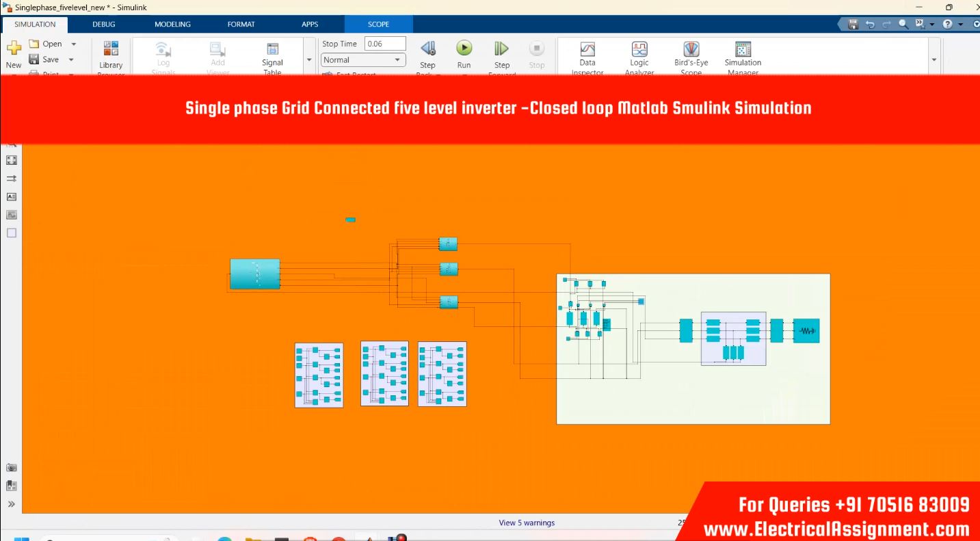
Task: Expand the Open file dropdown arrow
Action: [74, 44]
